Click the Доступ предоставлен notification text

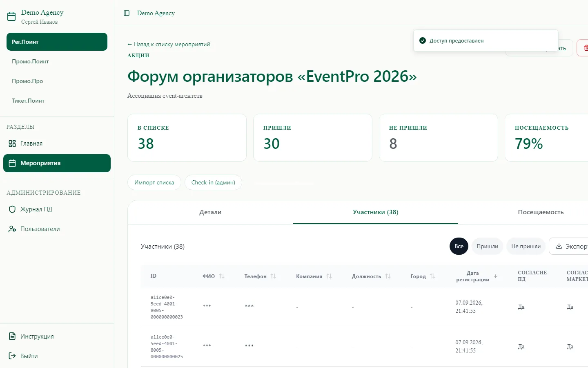point(457,40)
